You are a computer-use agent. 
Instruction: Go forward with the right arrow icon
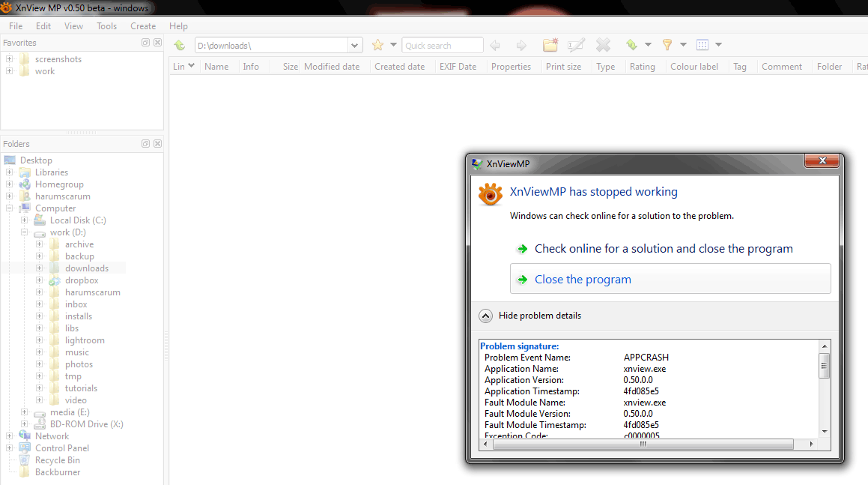coord(521,46)
